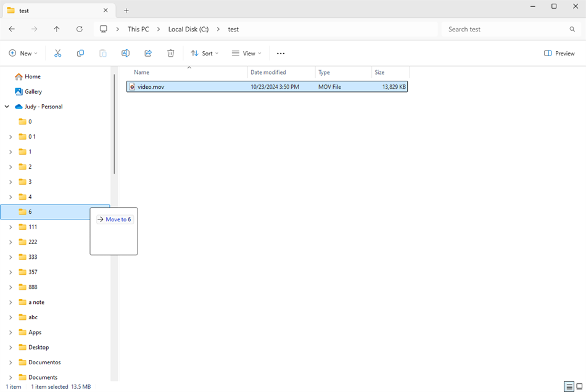This screenshot has width=586, height=392.
Task: Open the See more ellipsis menu
Action: [281, 54]
